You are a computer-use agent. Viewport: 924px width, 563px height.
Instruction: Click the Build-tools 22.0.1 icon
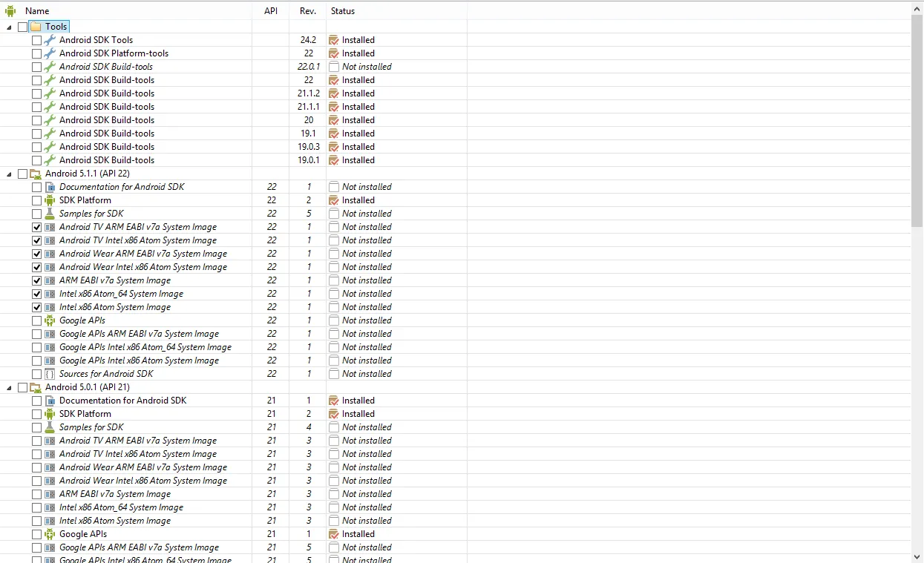tap(50, 67)
